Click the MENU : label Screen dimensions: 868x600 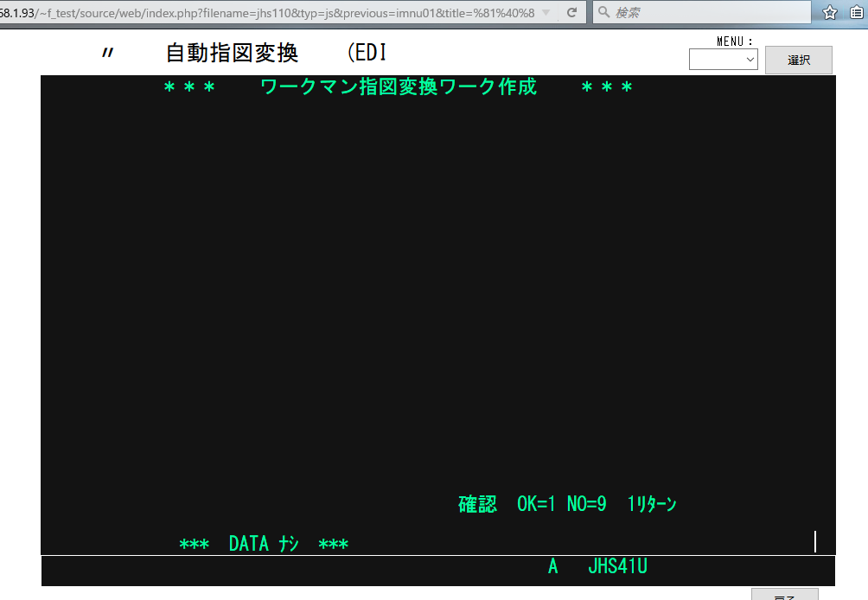(x=735, y=41)
